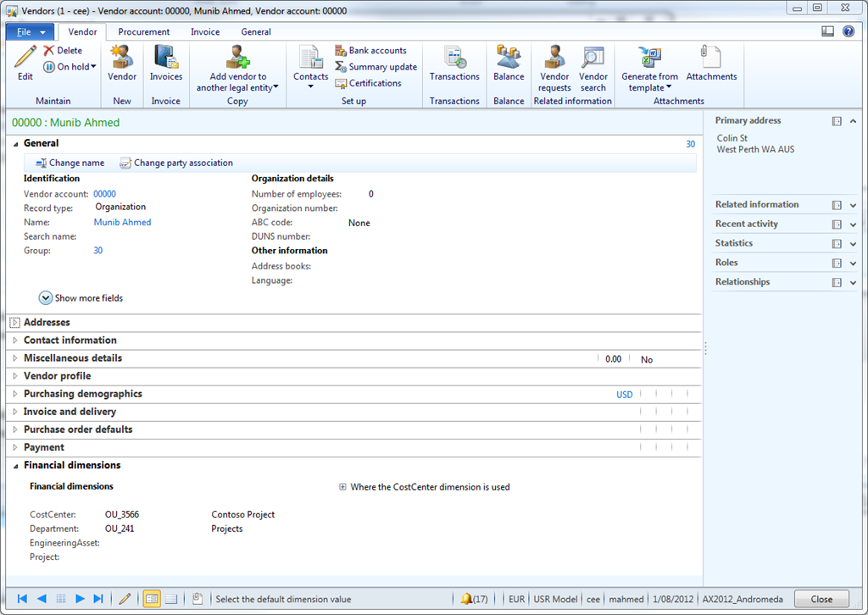Launch Vendor search
Image resolution: width=868 pixels, height=615 pixels.
point(593,68)
